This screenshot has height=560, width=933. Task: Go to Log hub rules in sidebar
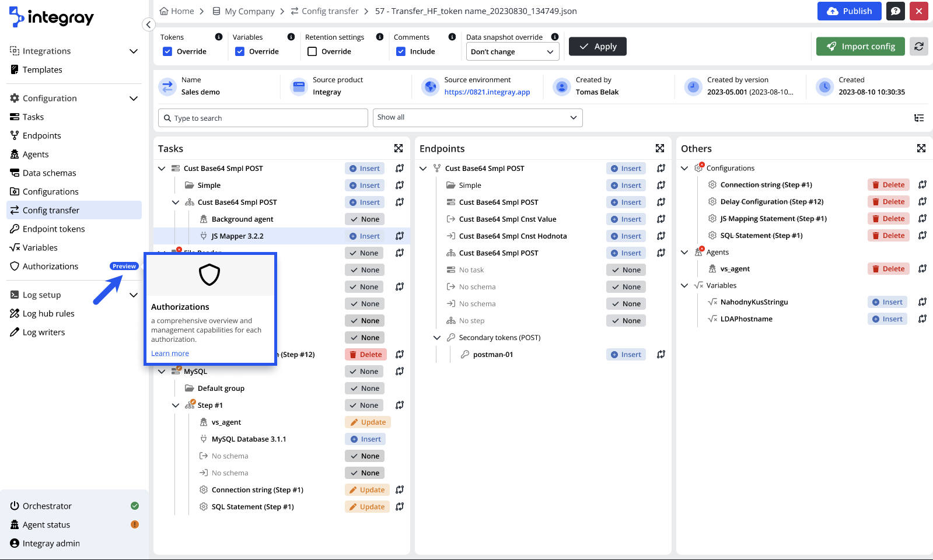point(48,314)
